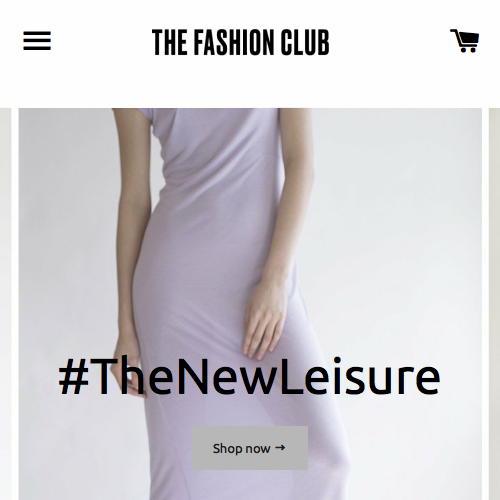The height and width of the screenshot is (500, 500).
Task: Click The Fashion Club logo
Action: coord(241,42)
